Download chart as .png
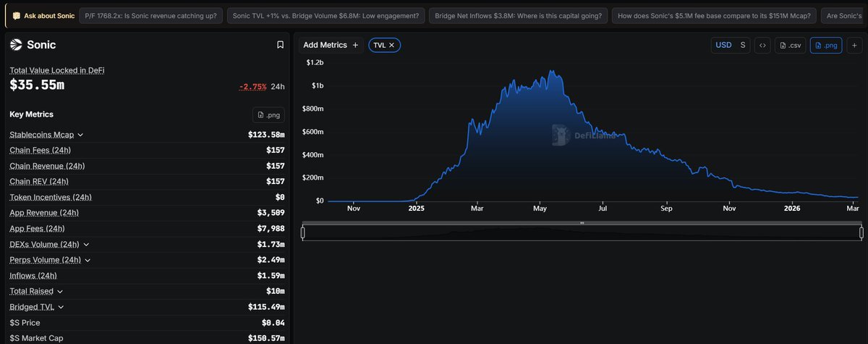868x344 pixels. 825,45
